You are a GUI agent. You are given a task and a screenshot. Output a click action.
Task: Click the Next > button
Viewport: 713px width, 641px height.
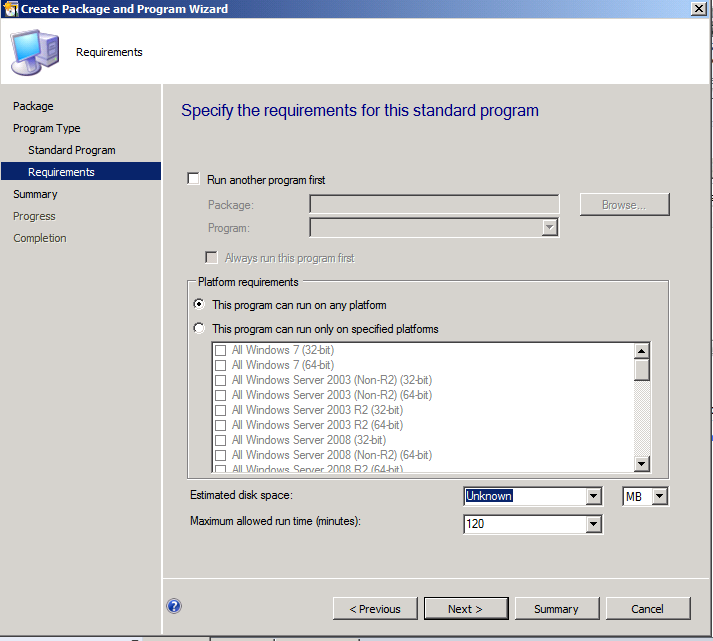[466, 609]
